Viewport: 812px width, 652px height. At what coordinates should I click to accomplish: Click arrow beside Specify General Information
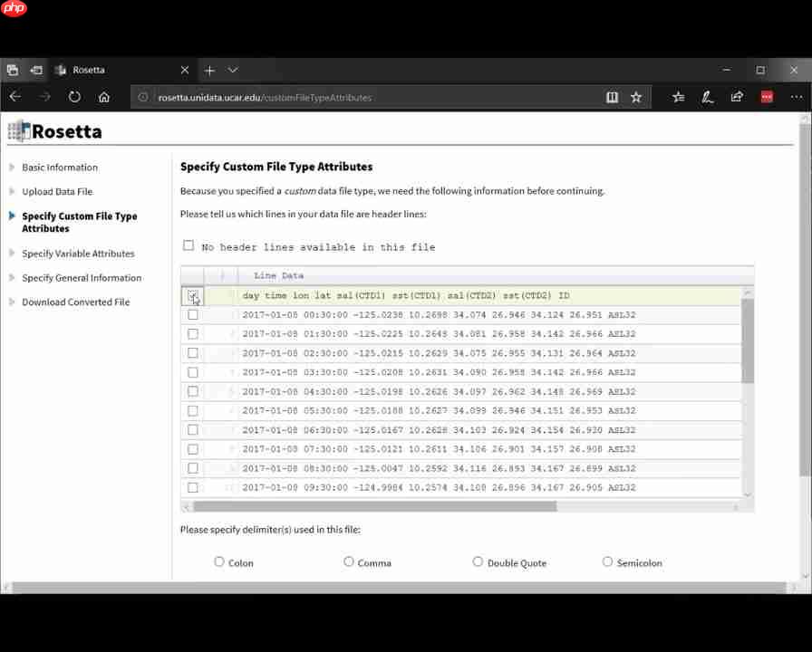pos(12,277)
